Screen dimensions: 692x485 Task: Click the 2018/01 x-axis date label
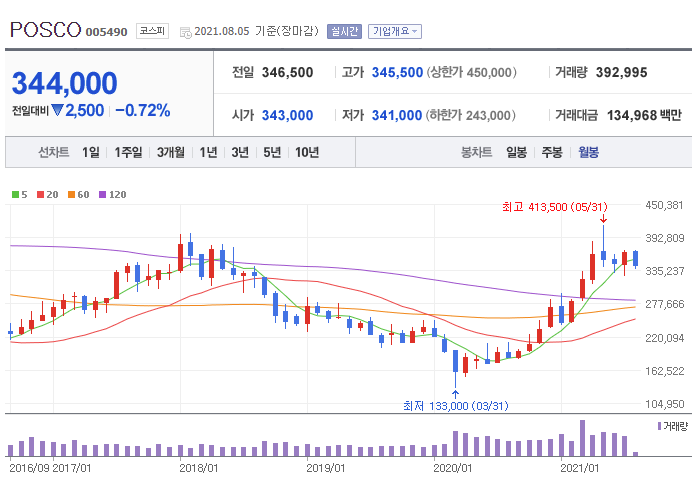point(199,468)
